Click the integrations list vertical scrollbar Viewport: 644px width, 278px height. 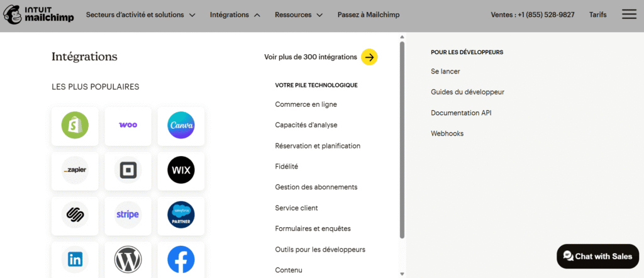click(x=402, y=138)
